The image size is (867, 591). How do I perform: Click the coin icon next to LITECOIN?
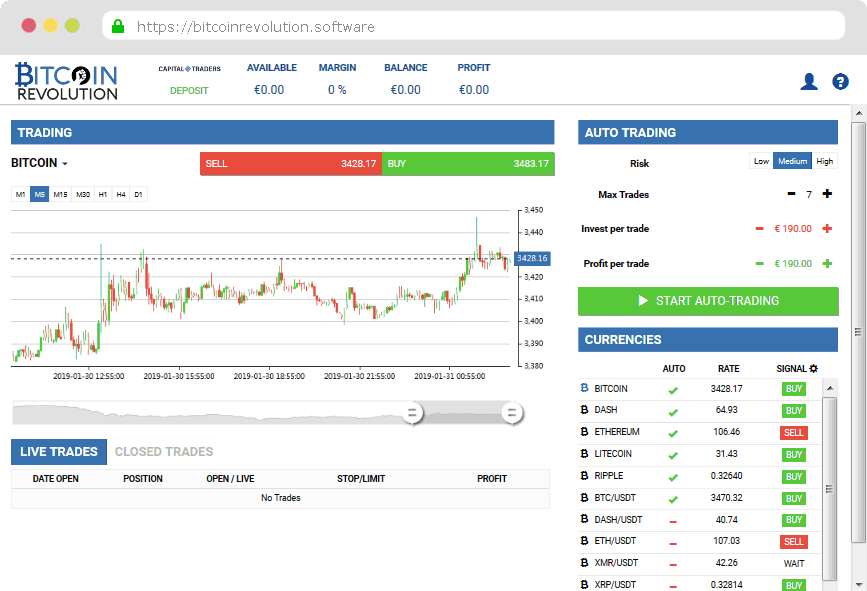pos(584,453)
